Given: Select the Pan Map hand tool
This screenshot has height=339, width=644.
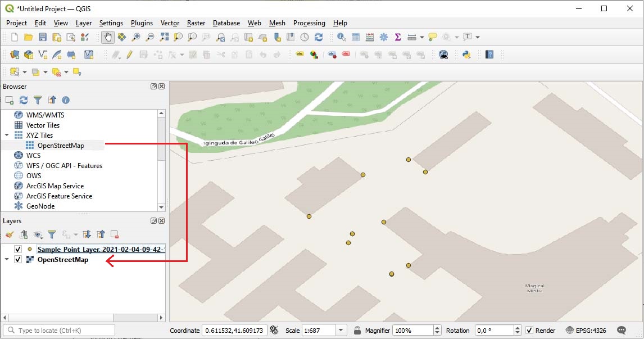Looking at the screenshot, I should [107, 37].
